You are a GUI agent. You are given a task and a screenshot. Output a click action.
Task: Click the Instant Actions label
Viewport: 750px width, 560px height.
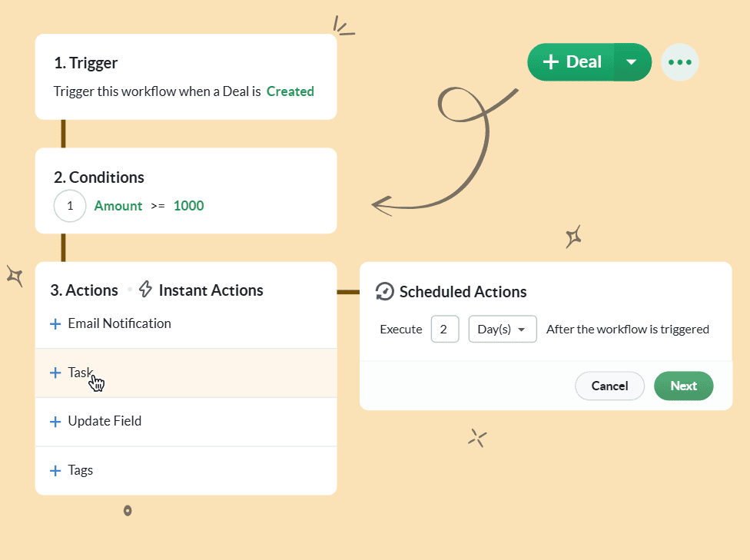(211, 290)
